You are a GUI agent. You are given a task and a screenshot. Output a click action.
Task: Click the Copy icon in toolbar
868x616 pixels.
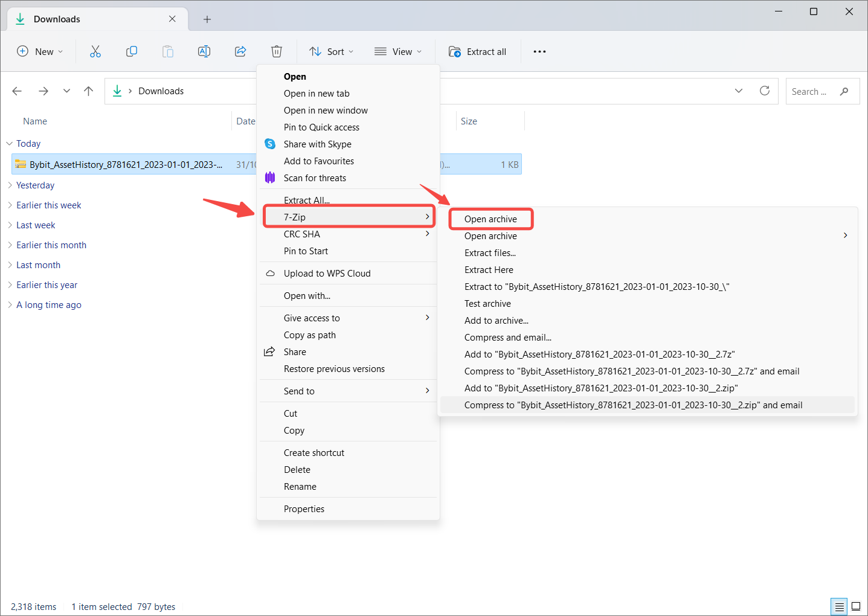pos(132,52)
